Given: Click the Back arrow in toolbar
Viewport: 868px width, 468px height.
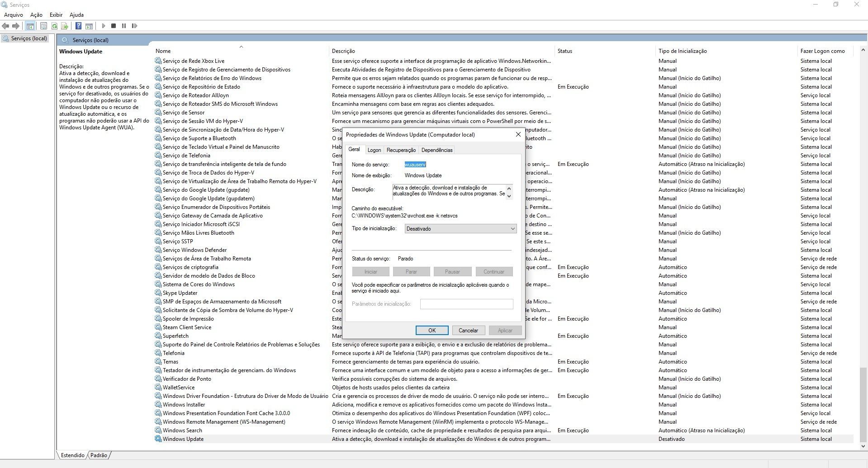Looking at the screenshot, I should (x=6, y=26).
